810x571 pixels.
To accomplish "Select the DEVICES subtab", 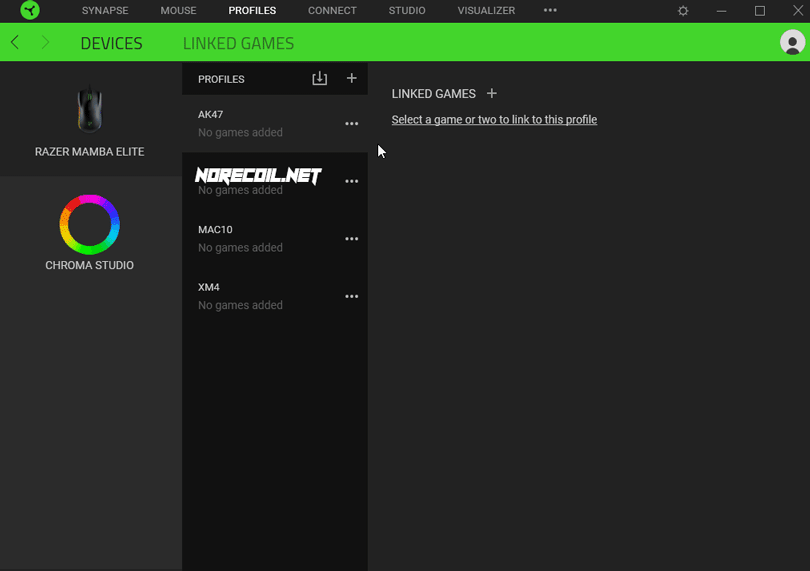I will click(x=112, y=43).
